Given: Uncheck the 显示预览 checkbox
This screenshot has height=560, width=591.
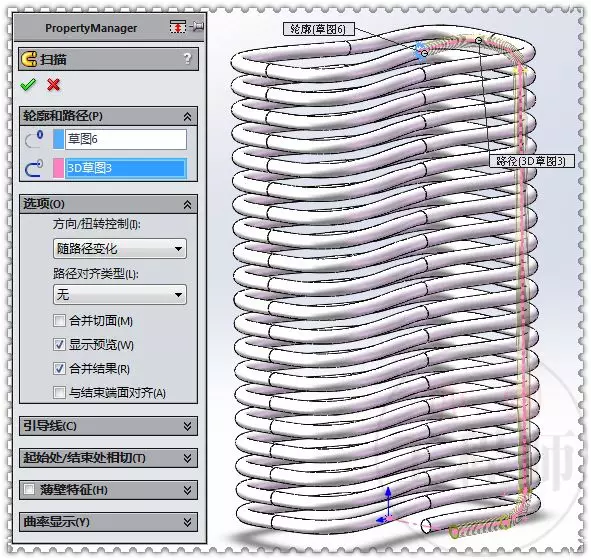Looking at the screenshot, I should tap(59, 344).
